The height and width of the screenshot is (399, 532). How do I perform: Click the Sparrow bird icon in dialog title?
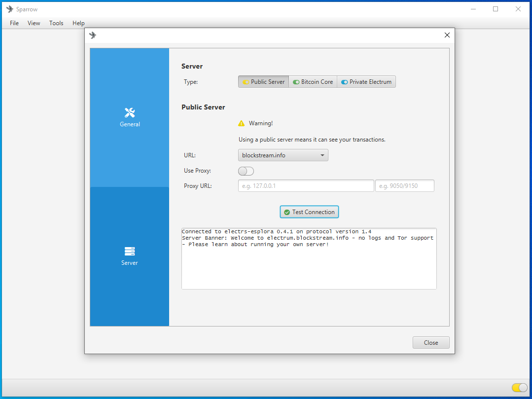point(93,35)
